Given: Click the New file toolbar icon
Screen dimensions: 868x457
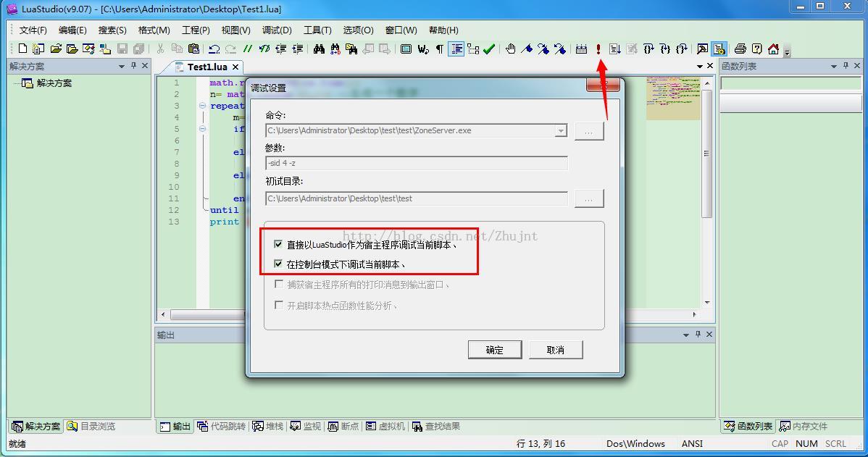Looking at the screenshot, I should point(22,49).
